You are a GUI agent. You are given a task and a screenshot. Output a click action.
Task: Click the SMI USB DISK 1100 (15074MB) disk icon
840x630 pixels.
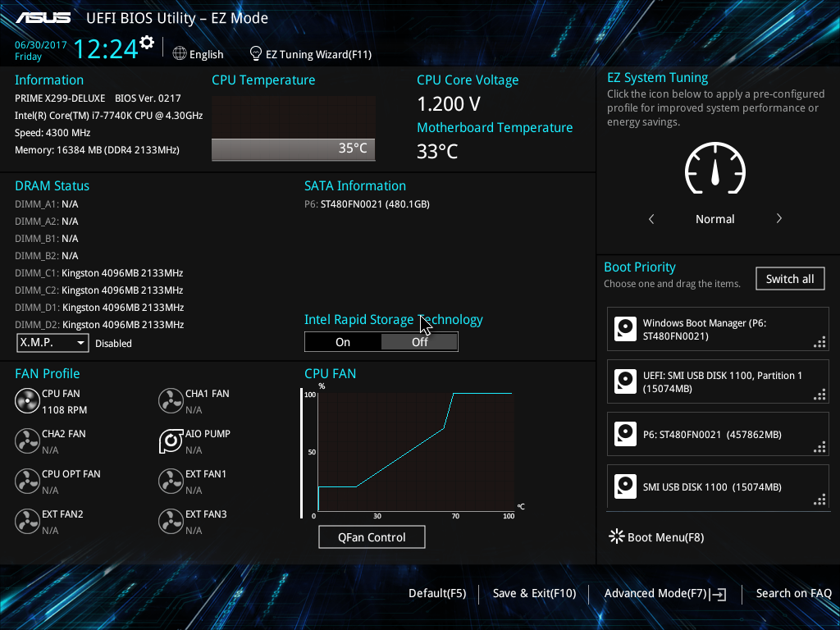(x=625, y=486)
